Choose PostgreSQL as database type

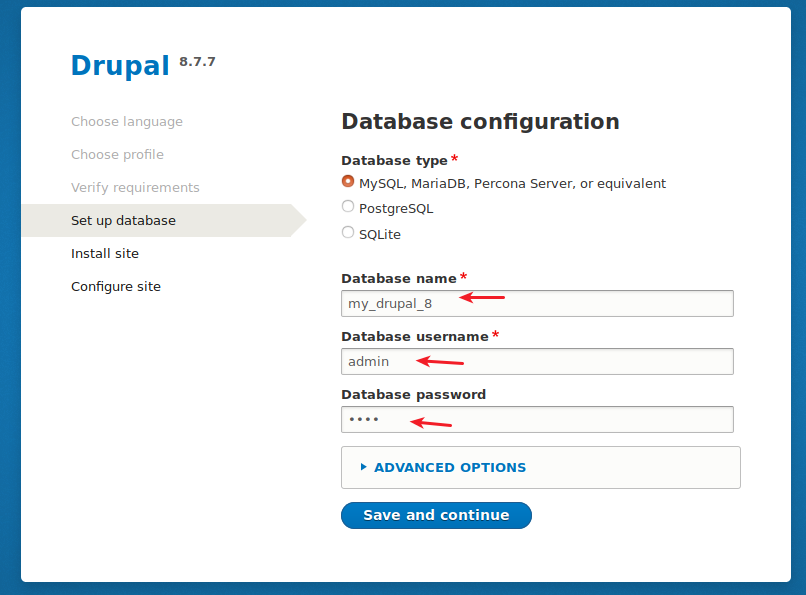348,206
